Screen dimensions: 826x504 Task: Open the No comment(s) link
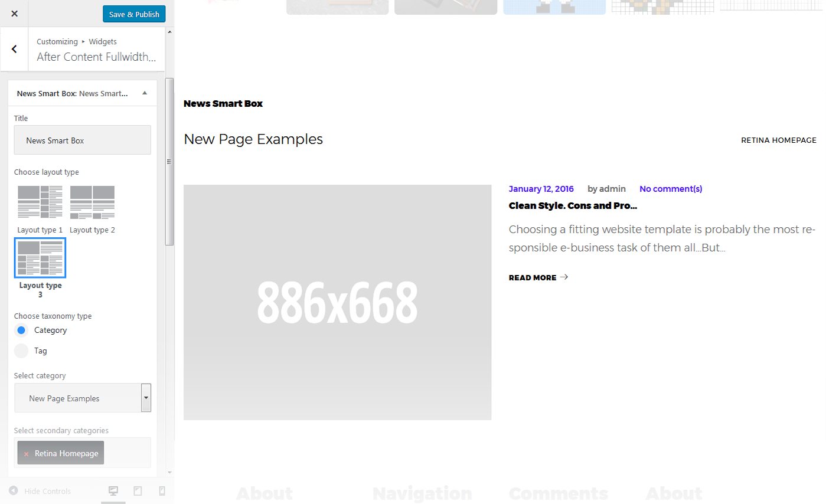[671, 189]
